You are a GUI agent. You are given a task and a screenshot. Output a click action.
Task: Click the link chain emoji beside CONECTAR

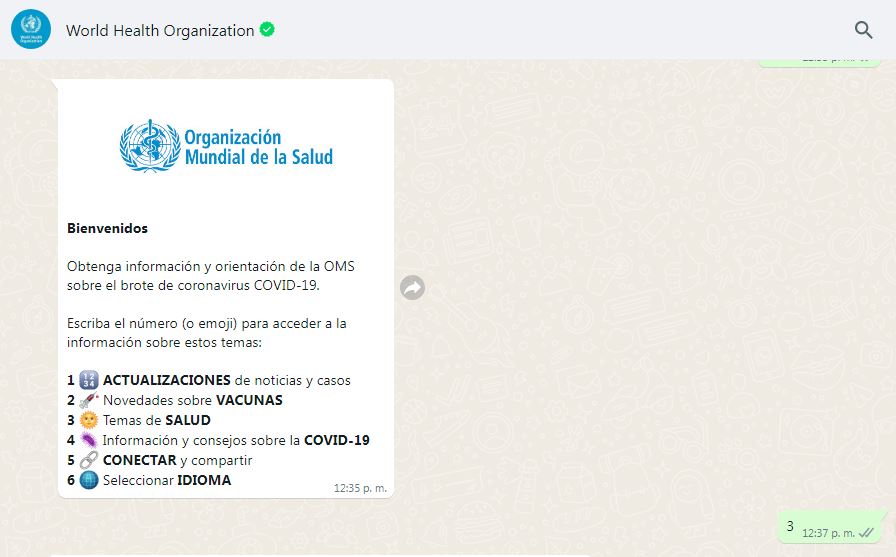coord(89,460)
